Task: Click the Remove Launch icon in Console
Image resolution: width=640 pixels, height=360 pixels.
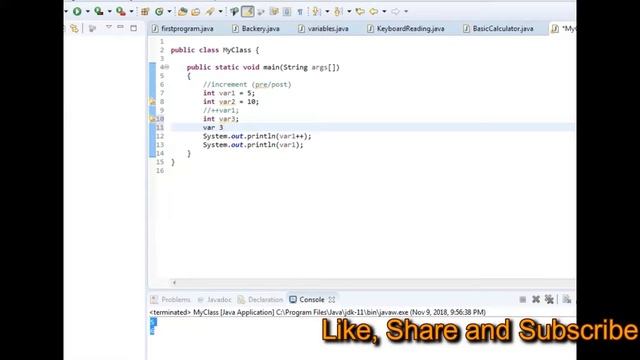Action: 536,300
